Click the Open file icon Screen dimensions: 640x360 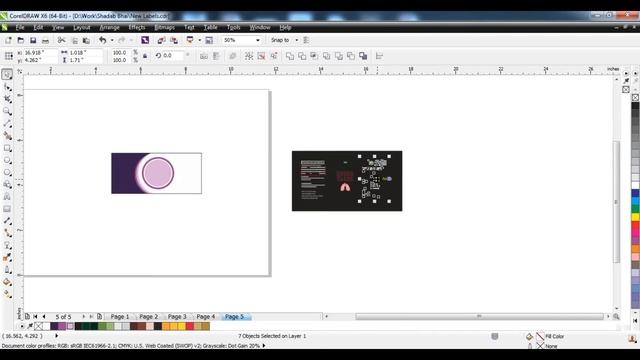point(20,40)
